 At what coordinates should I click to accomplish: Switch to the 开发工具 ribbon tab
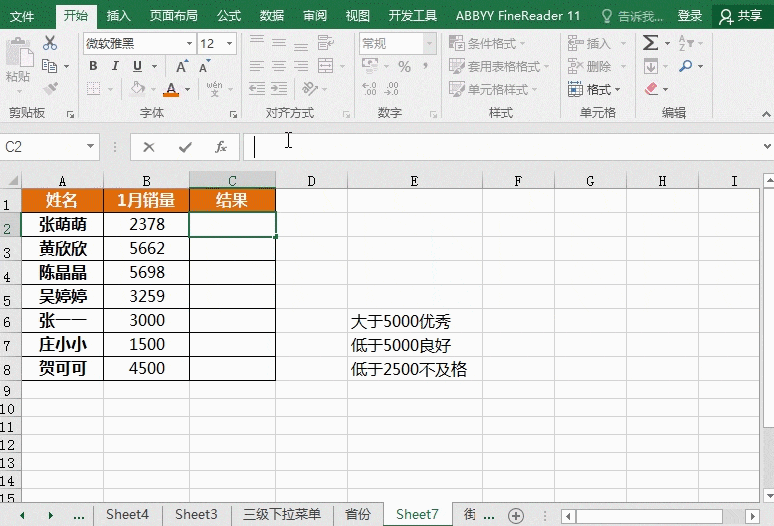pyautogui.click(x=413, y=16)
